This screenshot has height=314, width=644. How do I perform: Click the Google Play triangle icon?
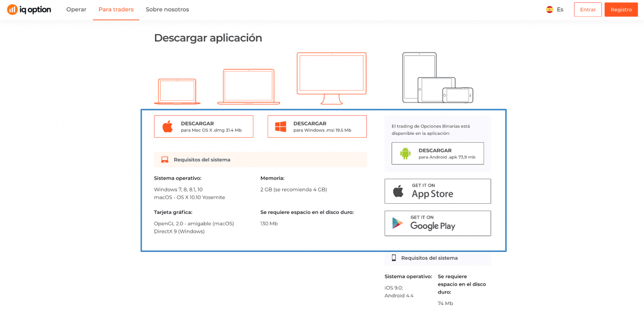398,223
